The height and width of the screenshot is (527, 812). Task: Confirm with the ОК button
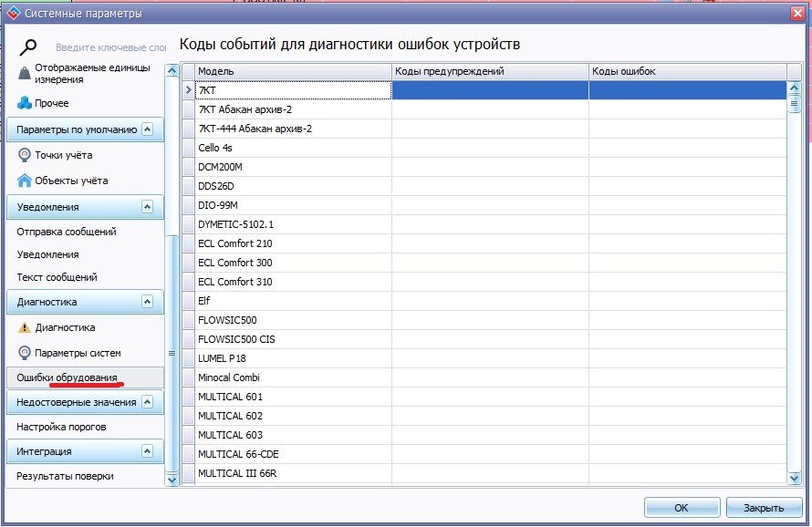[682, 507]
